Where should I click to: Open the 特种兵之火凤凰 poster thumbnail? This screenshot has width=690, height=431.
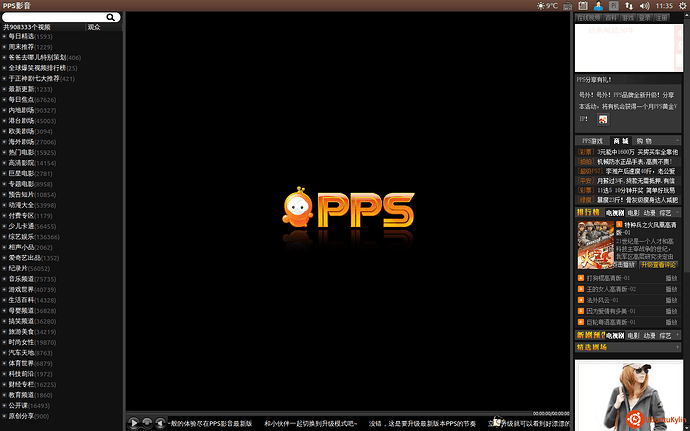click(x=595, y=245)
